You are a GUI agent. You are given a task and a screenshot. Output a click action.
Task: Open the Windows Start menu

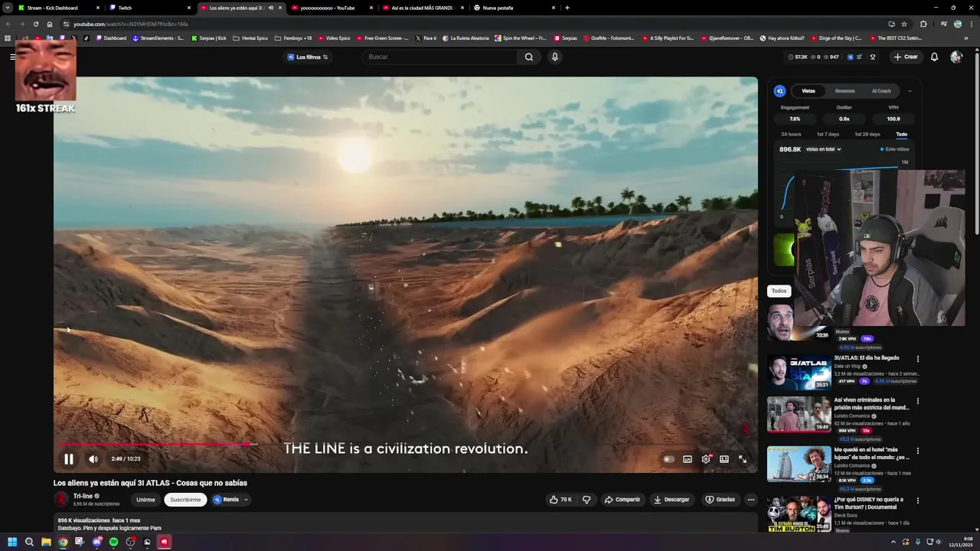(12, 542)
